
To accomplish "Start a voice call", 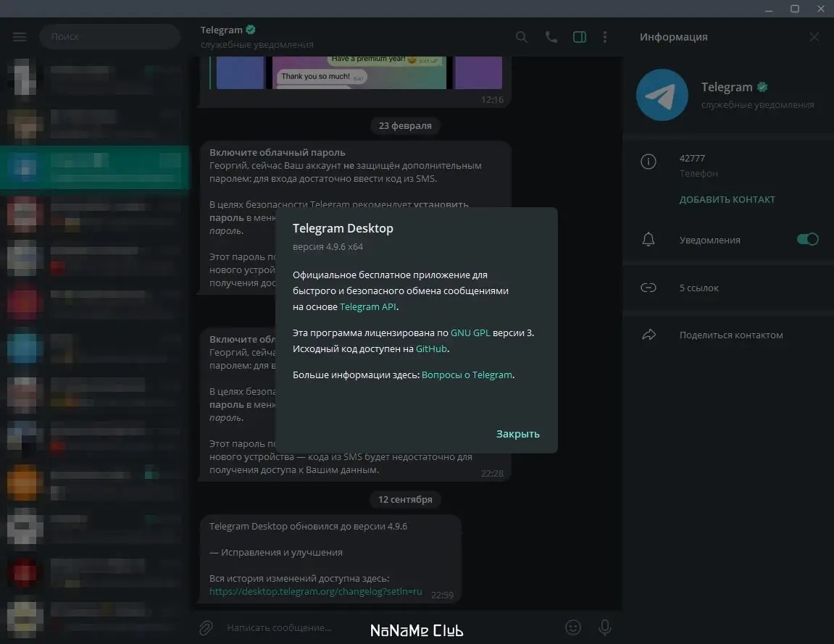I will 551,37.
